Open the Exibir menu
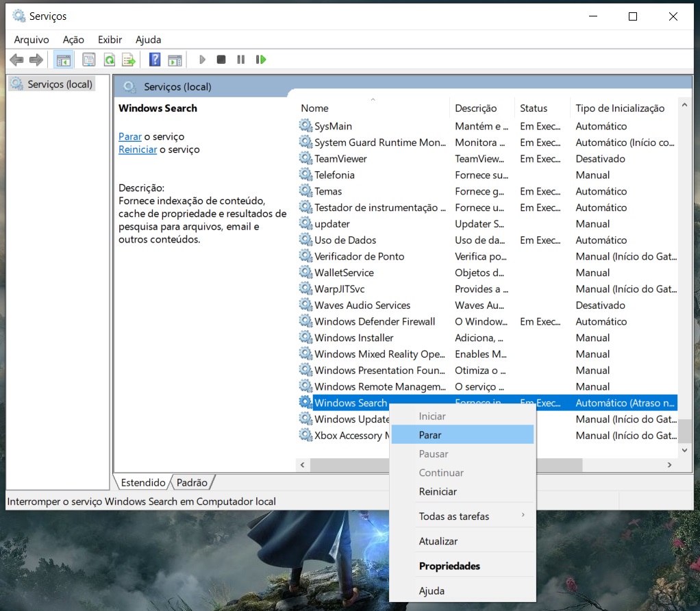Screen dimensions: 700x611 tap(110, 40)
